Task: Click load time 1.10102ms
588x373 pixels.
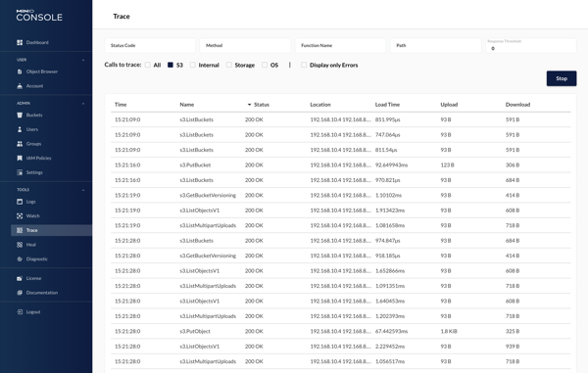Action: 388,195
